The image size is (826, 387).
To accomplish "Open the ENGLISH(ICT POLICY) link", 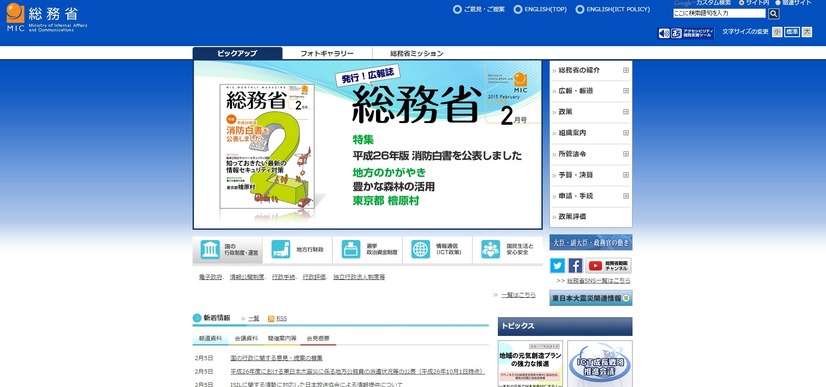I will coord(613,9).
